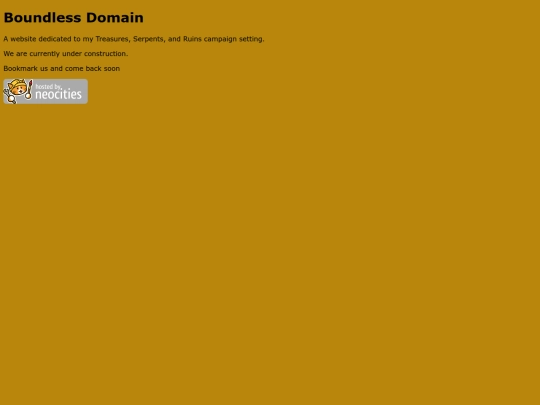Open the hosted by Neocities badge link
This screenshot has width=540, height=405.
pos(45,91)
